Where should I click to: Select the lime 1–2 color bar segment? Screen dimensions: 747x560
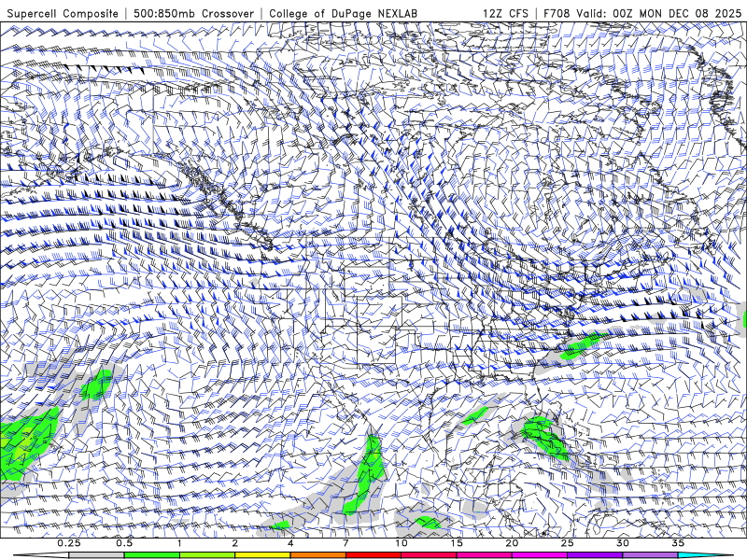pyautogui.click(x=206, y=555)
